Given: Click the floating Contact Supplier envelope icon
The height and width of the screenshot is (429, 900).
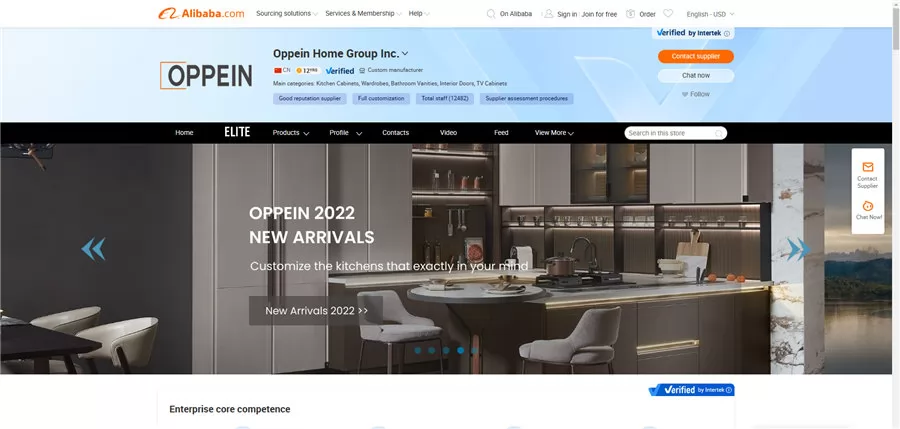Looking at the screenshot, I should (867, 167).
